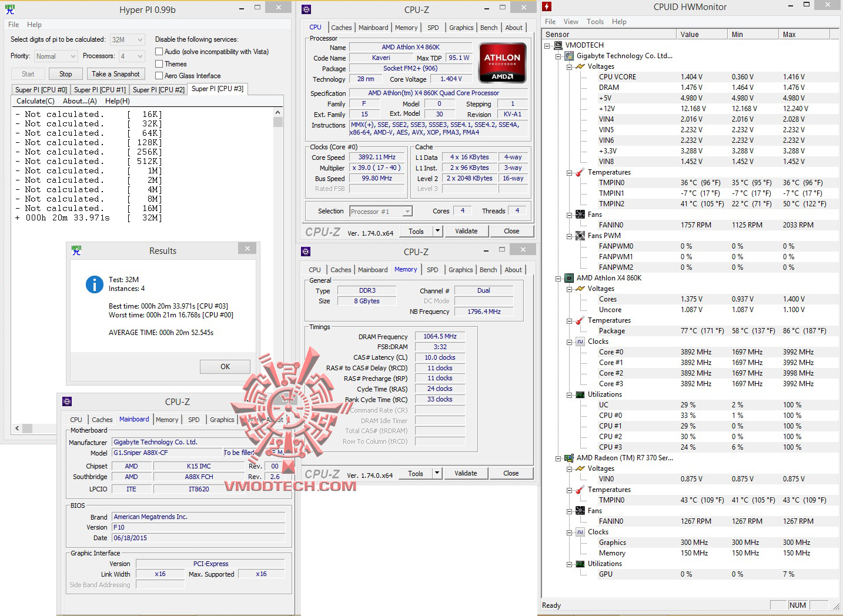Viewport: 843px width, 616px height.
Task: Click the Radeon Temperatures thermometer icon
Action: click(580, 490)
